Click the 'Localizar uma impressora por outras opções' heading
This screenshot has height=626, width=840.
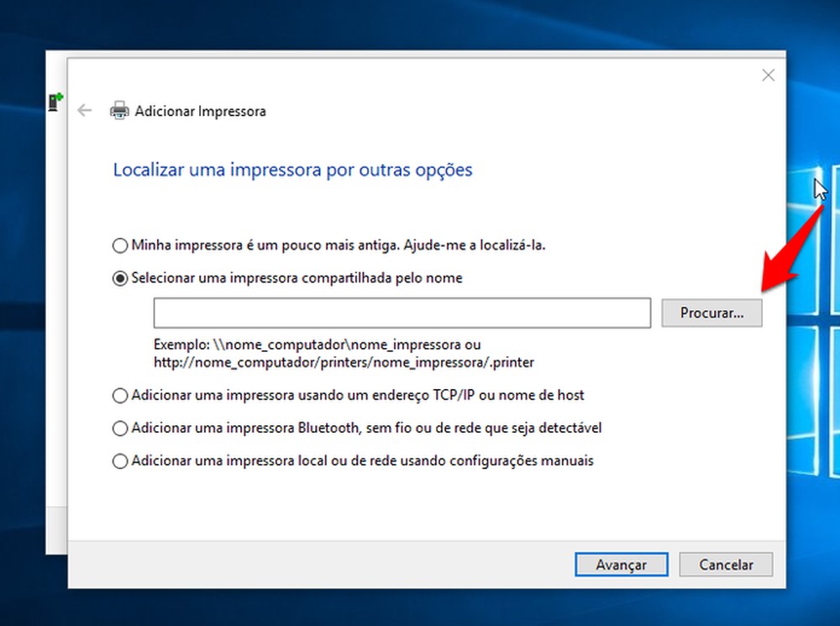(292, 170)
